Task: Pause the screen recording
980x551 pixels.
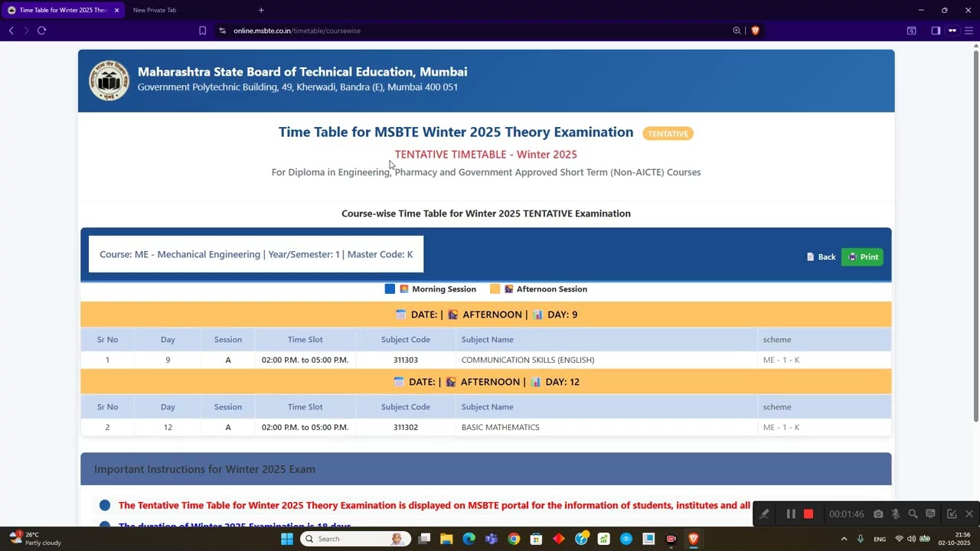Action: point(791,514)
